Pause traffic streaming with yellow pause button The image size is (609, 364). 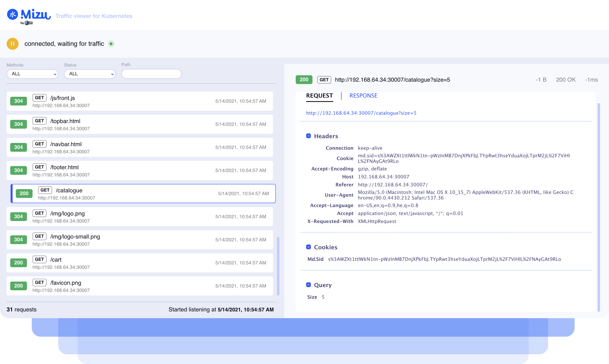(x=13, y=44)
